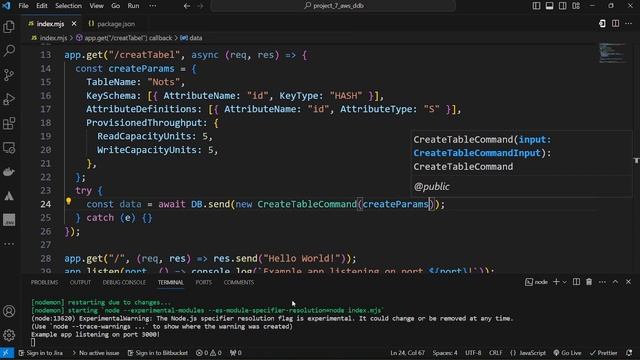Open Manage settings gear

click(9, 335)
